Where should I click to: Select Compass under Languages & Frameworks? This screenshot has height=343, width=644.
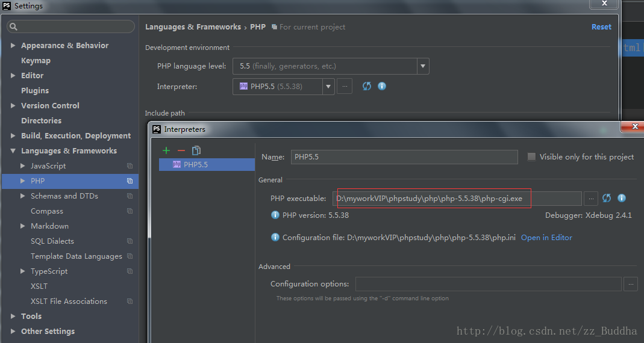(x=47, y=211)
